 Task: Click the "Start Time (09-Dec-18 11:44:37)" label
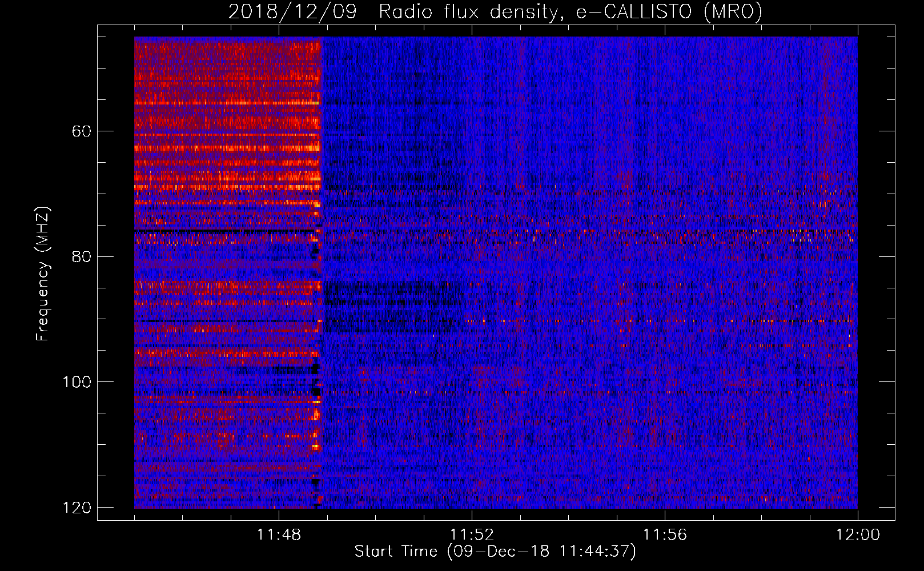(495, 552)
